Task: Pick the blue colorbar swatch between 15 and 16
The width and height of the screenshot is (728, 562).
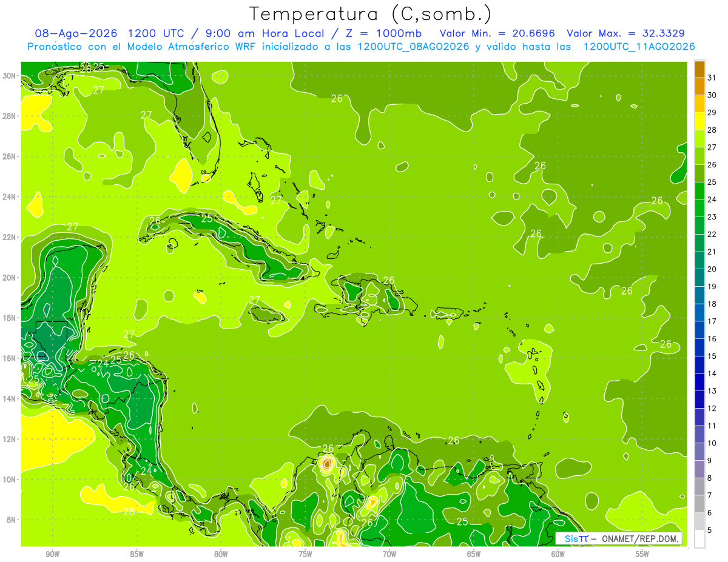Action: pos(699,347)
